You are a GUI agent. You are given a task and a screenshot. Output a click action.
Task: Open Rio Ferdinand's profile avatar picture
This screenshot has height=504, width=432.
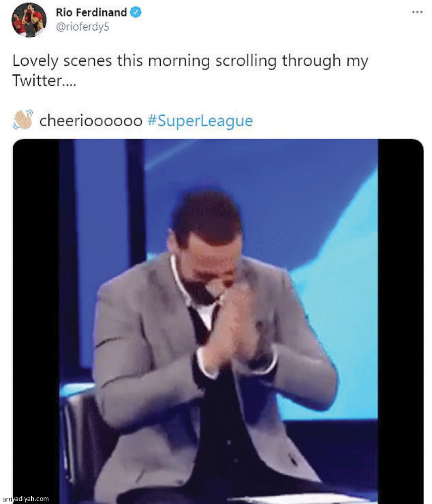pyautogui.click(x=29, y=20)
